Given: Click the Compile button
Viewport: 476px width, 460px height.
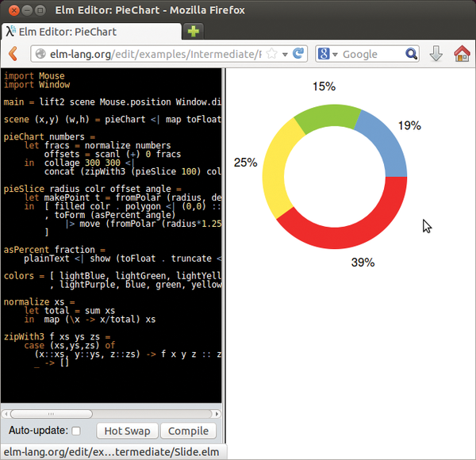Looking at the screenshot, I should (188, 431).
